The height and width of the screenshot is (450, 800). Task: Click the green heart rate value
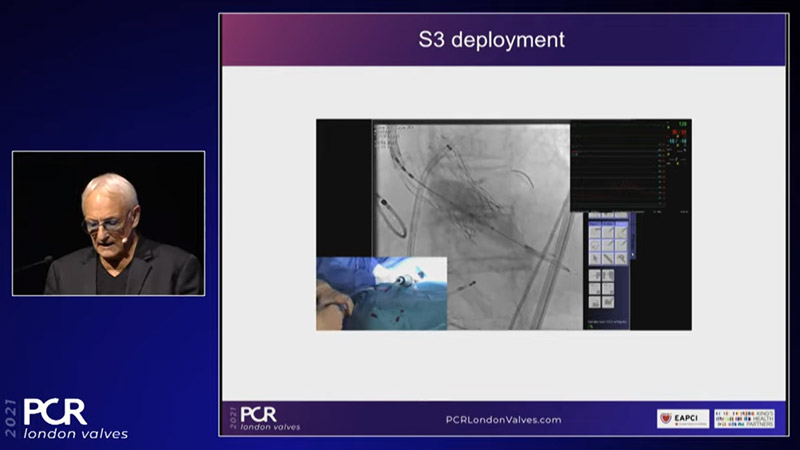coord(680,125)
